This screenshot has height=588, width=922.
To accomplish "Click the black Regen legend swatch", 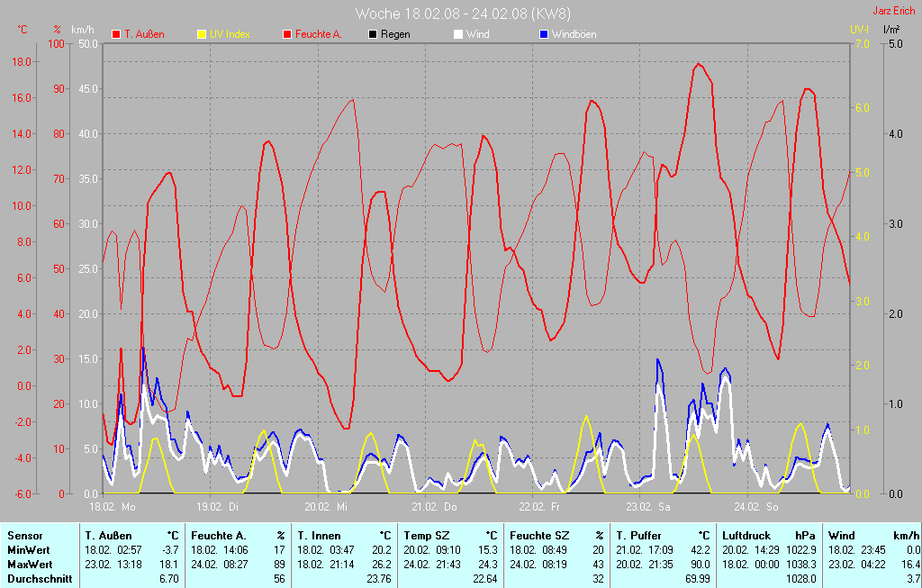I will (373, 35).
